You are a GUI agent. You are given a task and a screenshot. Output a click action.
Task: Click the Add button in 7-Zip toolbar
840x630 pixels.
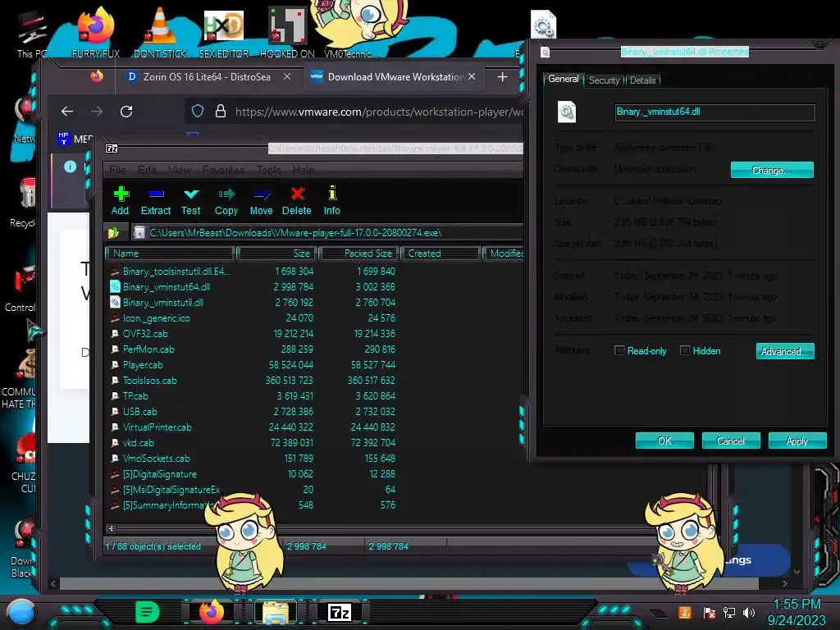pyautogui.click(x=121, y=201)
